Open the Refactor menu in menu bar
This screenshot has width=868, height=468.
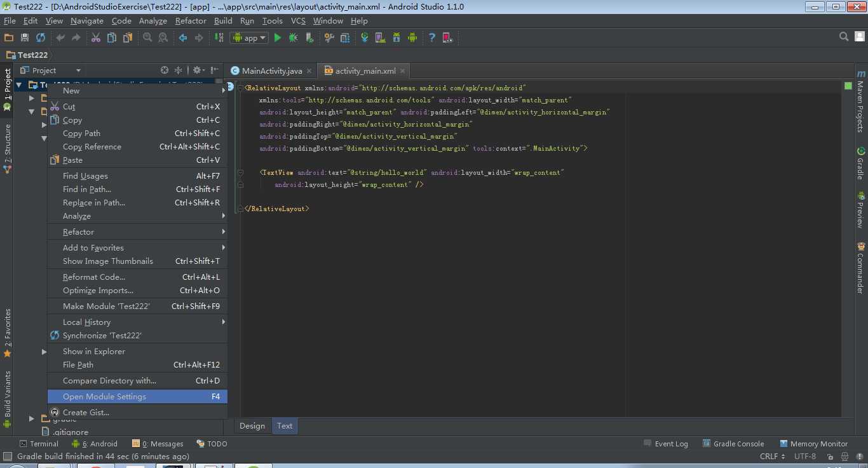pyautogui.click(x=191, y=21)
